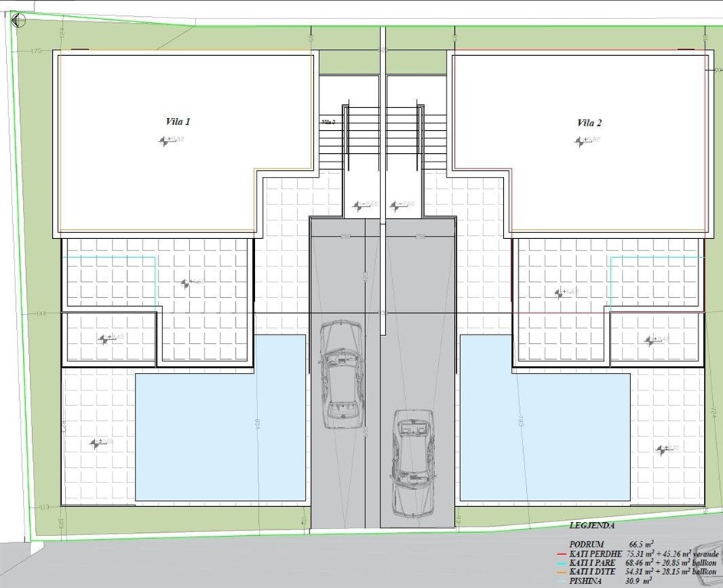Select the upper car on the driveway
The image size is (723, 588).
click(341, 366)
